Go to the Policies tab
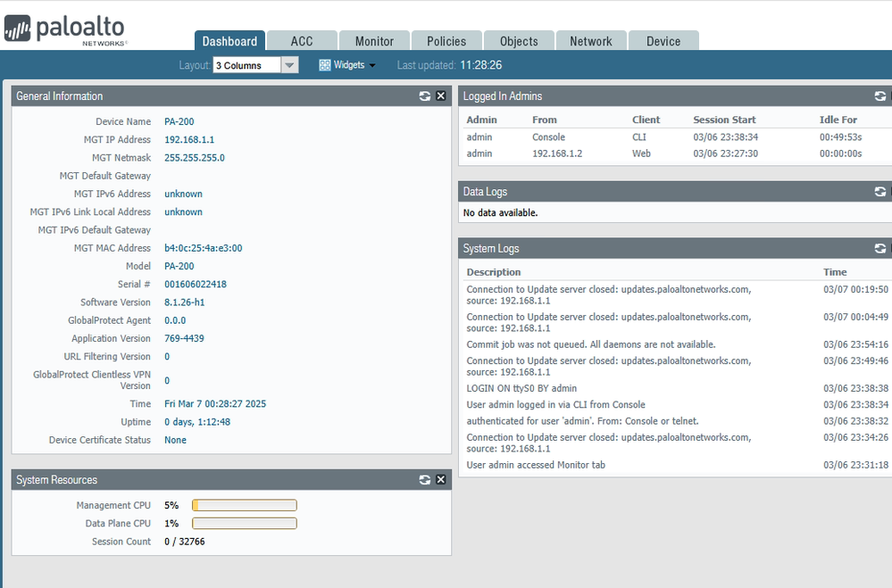Image resolution: width=892 pixels, height=588 pixels. 446,41
